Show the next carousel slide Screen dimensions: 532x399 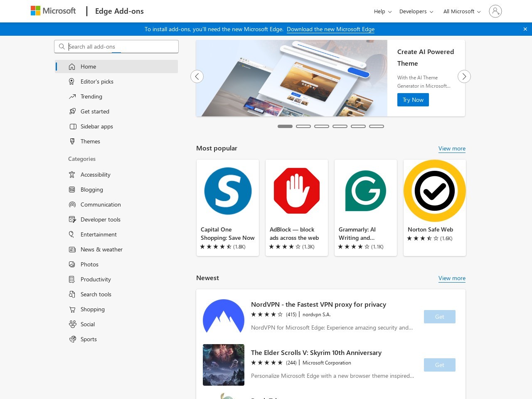coord(464,76)
